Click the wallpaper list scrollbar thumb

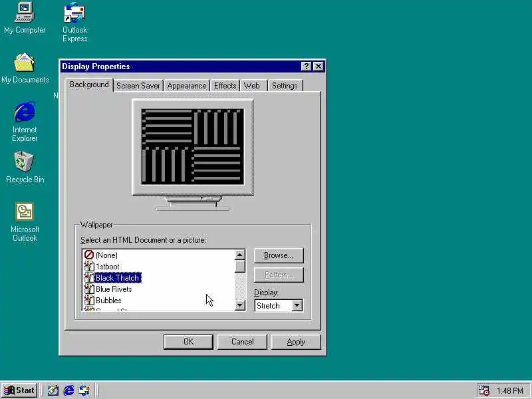tap(240, 267)
